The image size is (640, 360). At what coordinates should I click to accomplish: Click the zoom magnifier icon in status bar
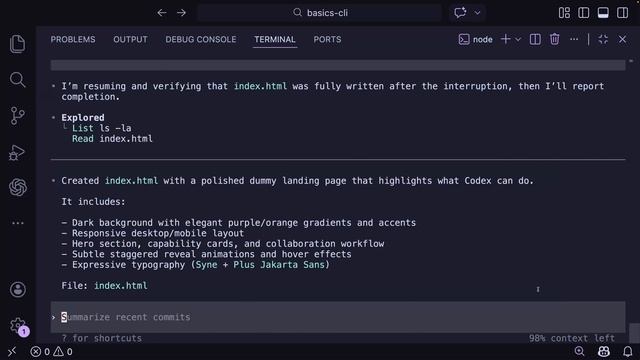(x=579, y=351)
